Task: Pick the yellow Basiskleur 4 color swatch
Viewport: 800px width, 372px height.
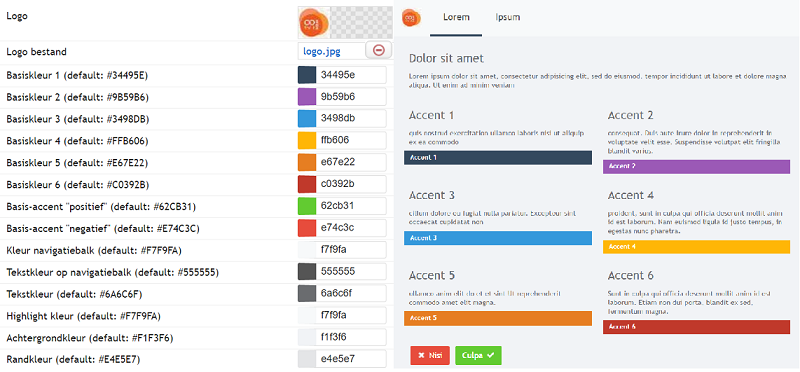Action: [307, 140]
